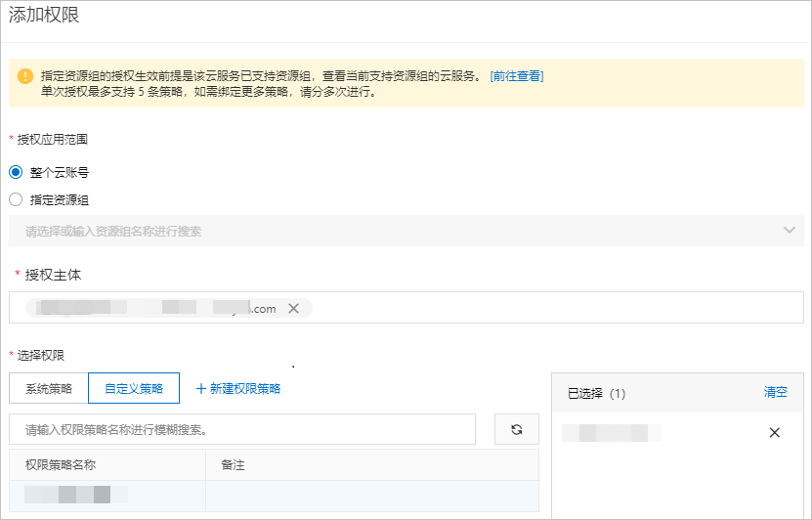Refresh the policy list

[x=517, y=429]
